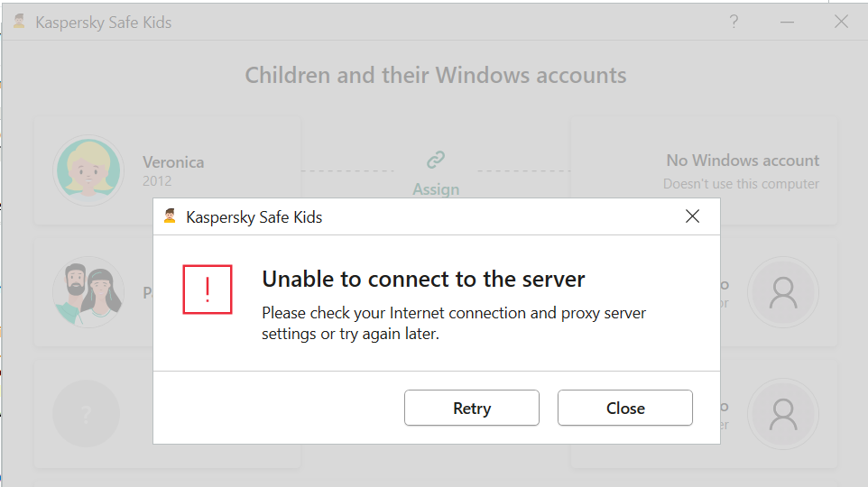
Task: Minimize the Kaspersky Safe Kids main window
Action: click(x=788, y=22)
